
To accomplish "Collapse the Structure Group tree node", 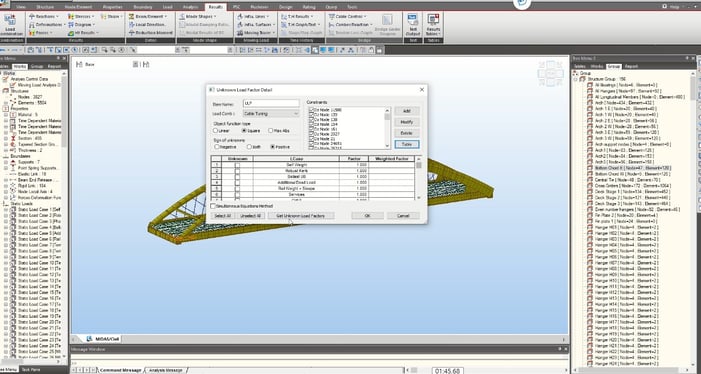I will tap(576, 79).
